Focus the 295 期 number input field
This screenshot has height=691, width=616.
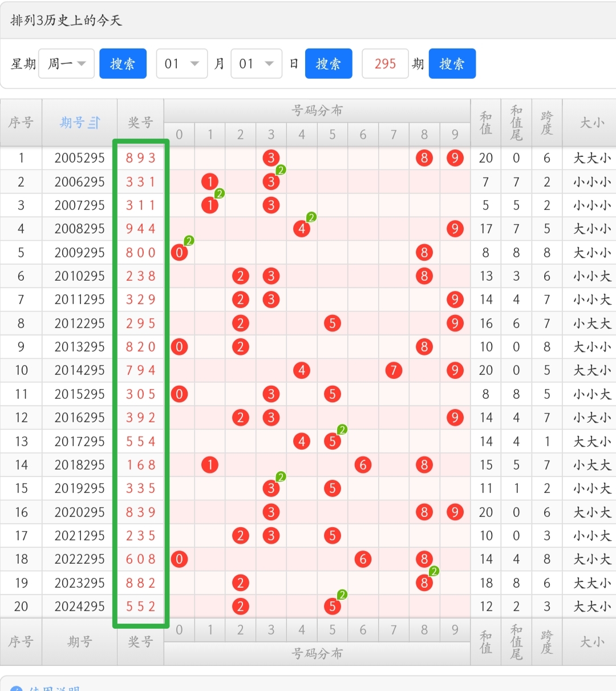(x=385, y=63)
